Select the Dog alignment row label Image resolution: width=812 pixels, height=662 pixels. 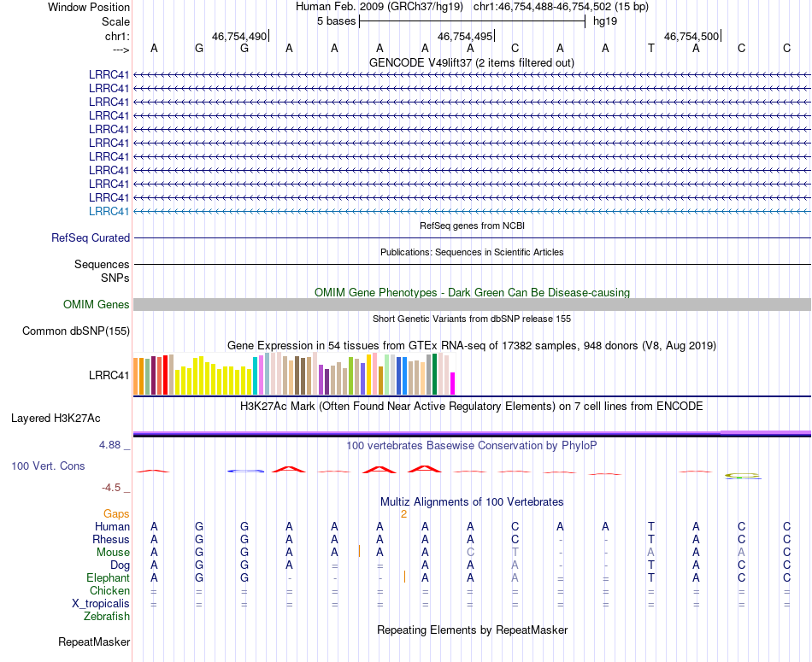[120, 565]
